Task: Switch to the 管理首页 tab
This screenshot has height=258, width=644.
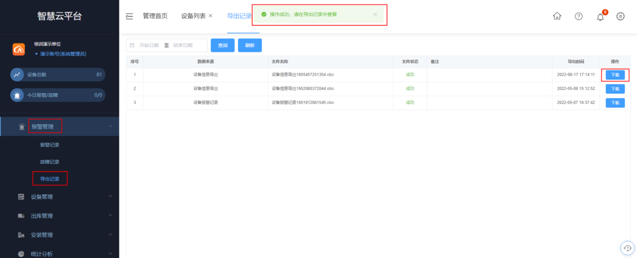Action: click(x=155, y=16)
